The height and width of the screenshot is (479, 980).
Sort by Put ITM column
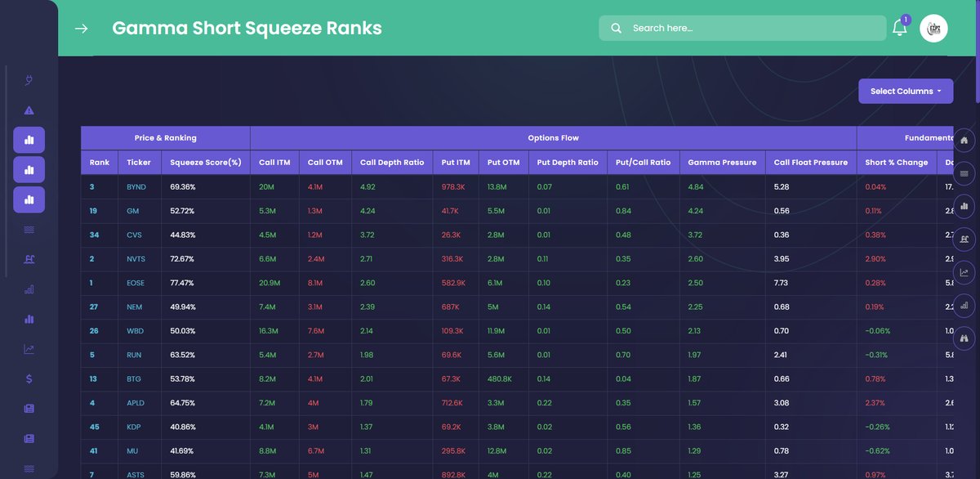[x=456, y=163]
